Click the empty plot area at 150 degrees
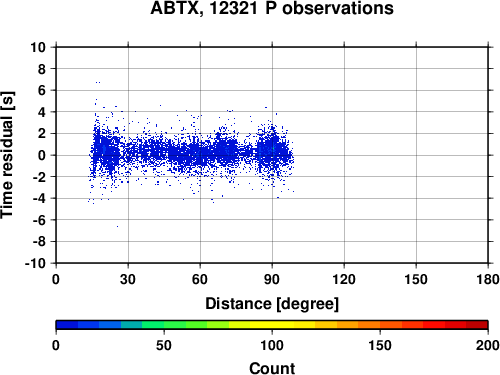This screenshot has width=500, height=375. pyautogui.click(x=416, y=155)
